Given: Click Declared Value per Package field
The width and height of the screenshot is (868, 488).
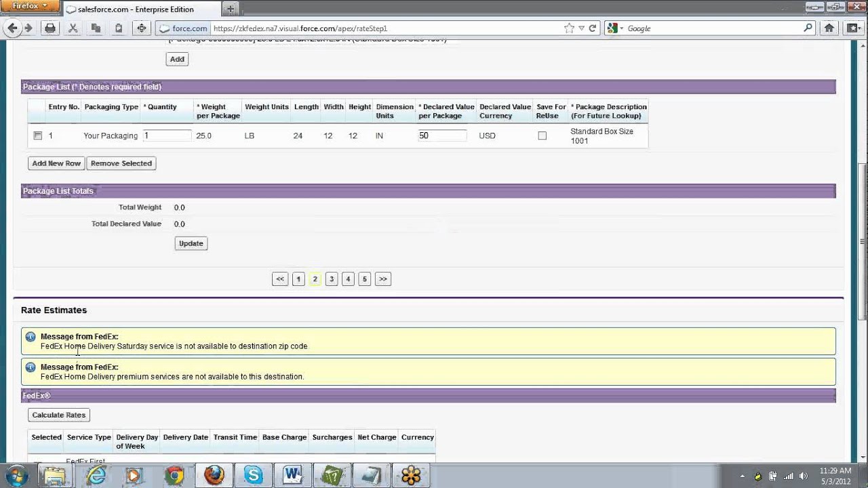Looking at the screenshot, I should pos(442,136).
